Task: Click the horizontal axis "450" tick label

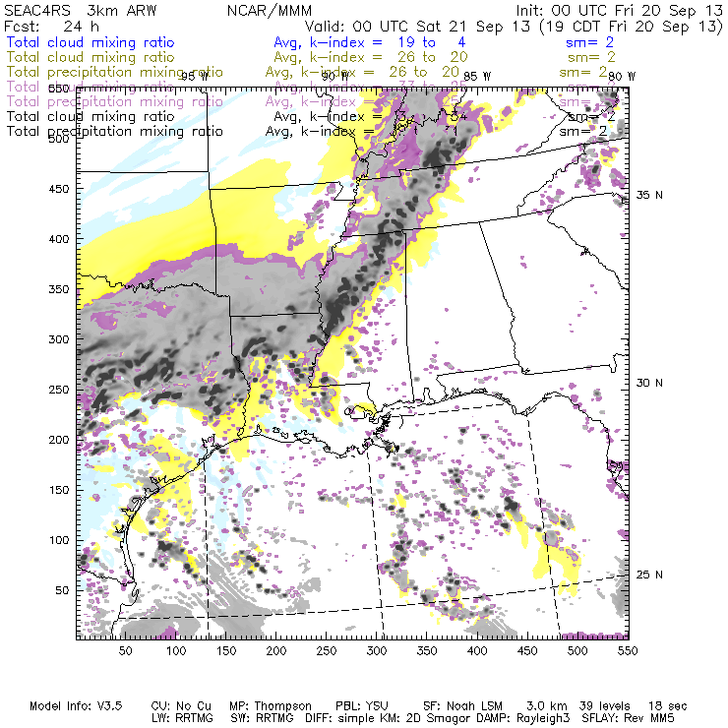Action: tap(527, 651)
